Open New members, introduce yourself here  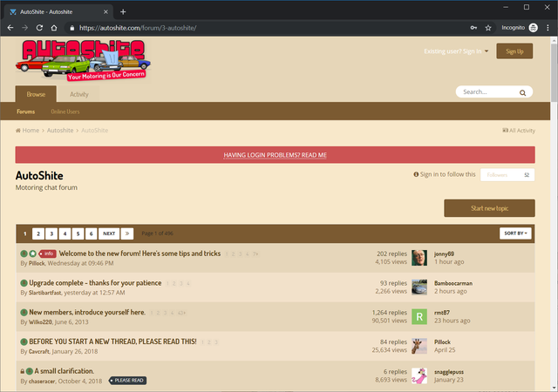tap(87, 312)
